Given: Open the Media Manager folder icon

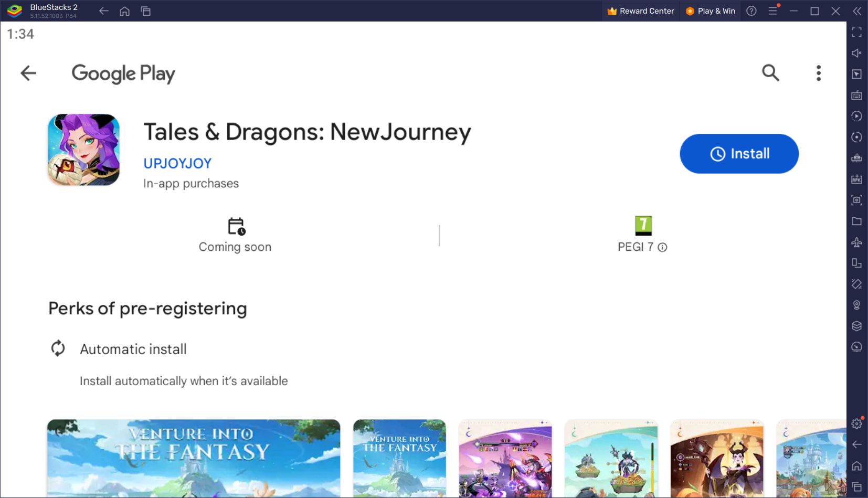Looking at the screenshot, I should pos(858,221).
